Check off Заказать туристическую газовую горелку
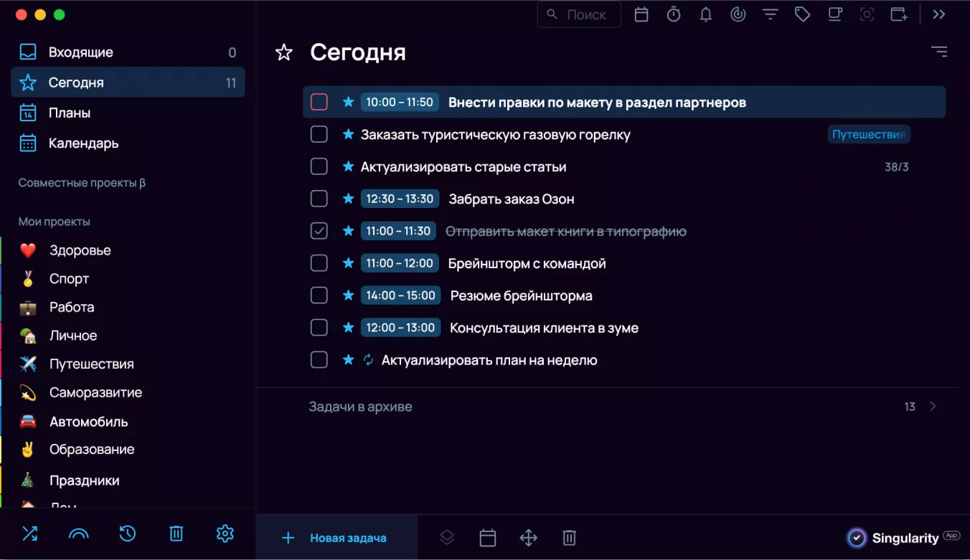This screenshot has height=560, width=970. 319,134
